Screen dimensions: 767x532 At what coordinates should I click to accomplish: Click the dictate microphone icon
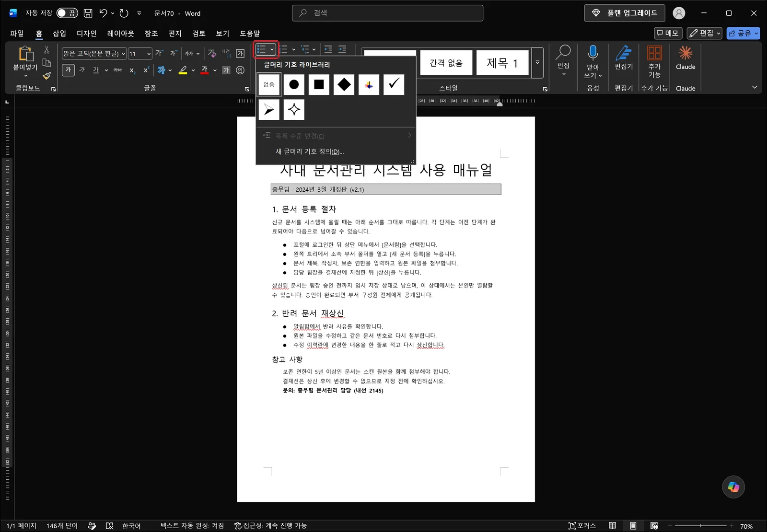click(593, 53)
